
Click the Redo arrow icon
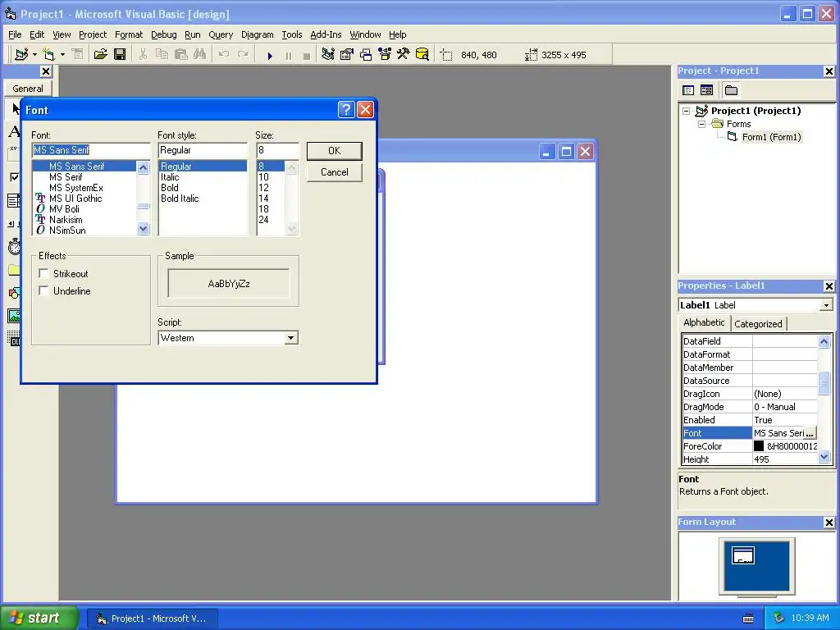(243, 55)
